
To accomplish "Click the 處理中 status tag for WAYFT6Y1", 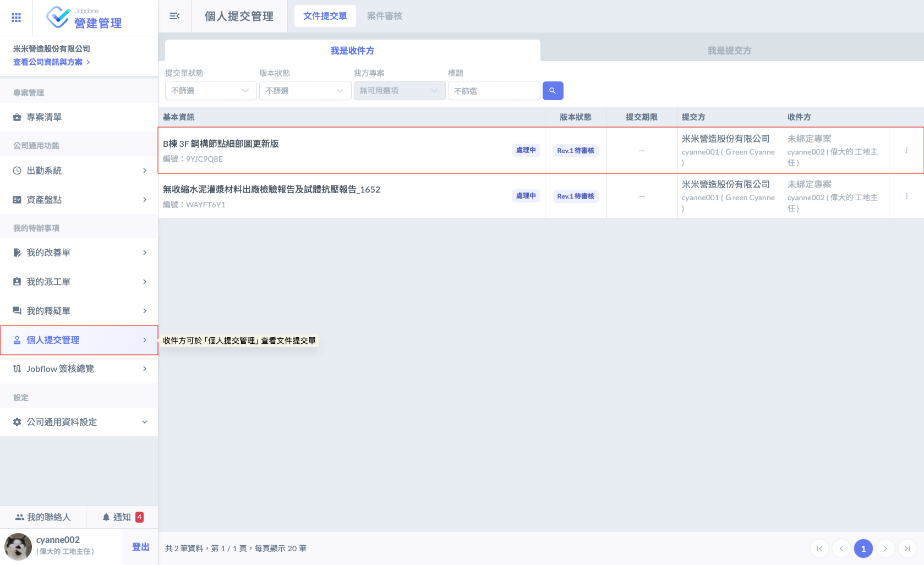I will [x=526, y=196].
